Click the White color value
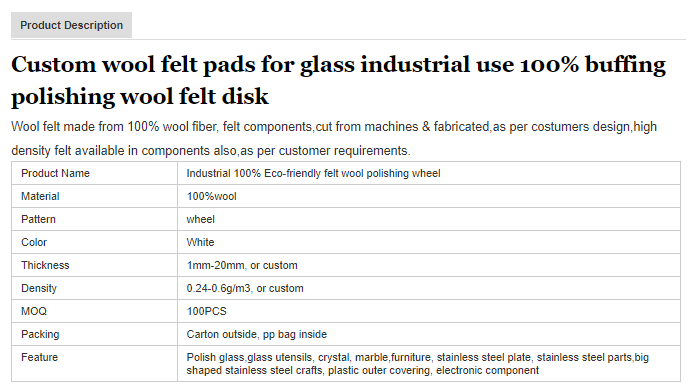698x389 pixels. 200,242
